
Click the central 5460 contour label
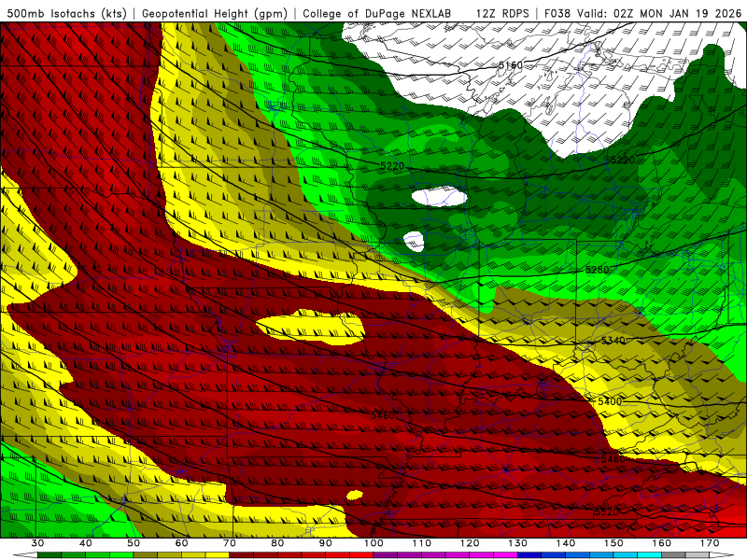[x=383, y=415]
